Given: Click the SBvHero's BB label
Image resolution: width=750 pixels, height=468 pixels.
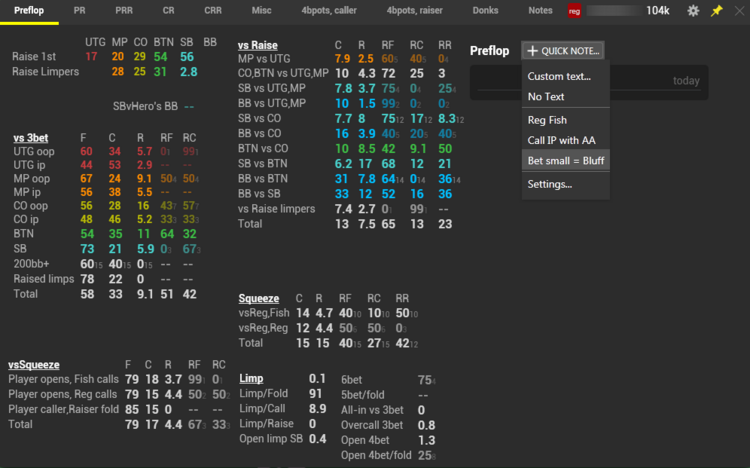Looking at the screenshot, I should [145, 106].
